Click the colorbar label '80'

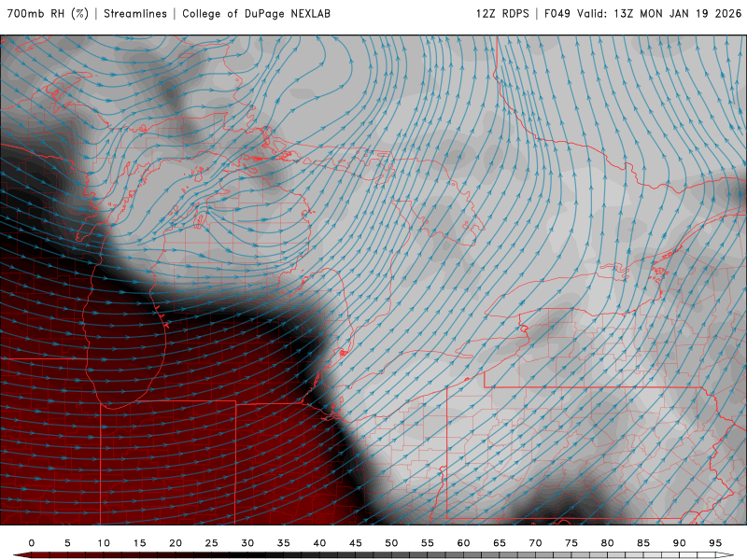coord(608,543)
